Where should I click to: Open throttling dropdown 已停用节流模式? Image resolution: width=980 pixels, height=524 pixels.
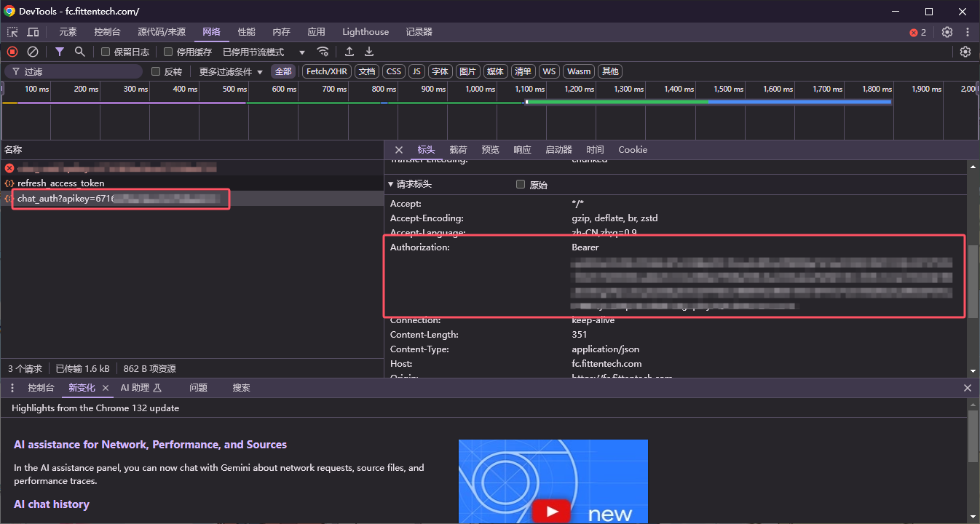point(264,52)
